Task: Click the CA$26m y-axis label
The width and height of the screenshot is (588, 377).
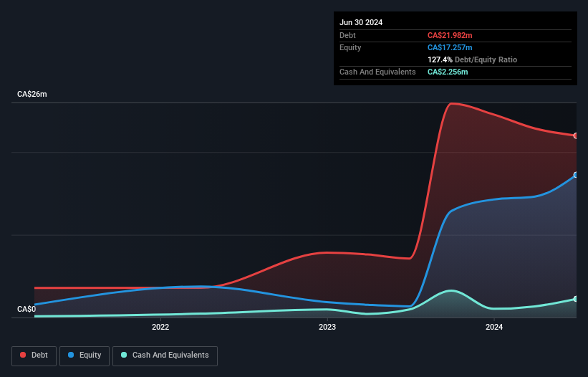Action: 32,94
